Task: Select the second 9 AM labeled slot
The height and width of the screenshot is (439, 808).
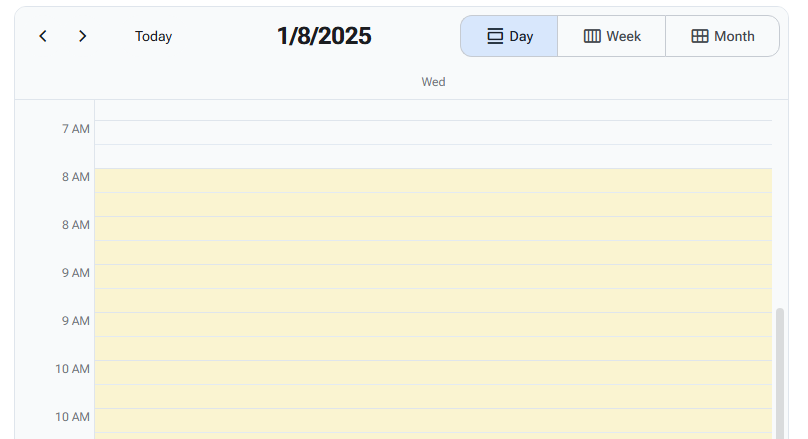Action: (433, 325)
